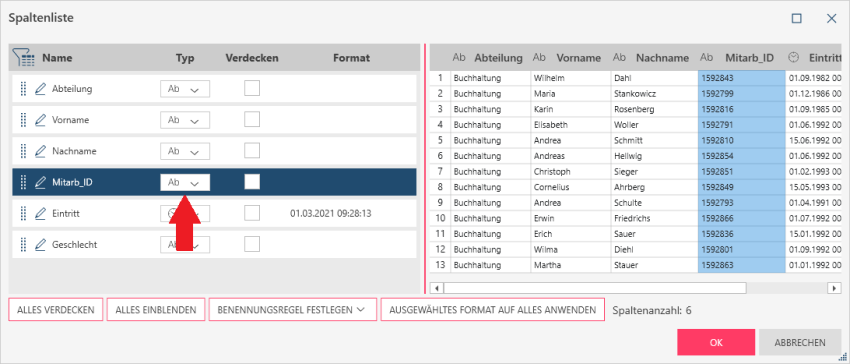Click cell 1592836 in the preview
The height and width of the screenshot is (364, 850).
[x=741, y=234]
